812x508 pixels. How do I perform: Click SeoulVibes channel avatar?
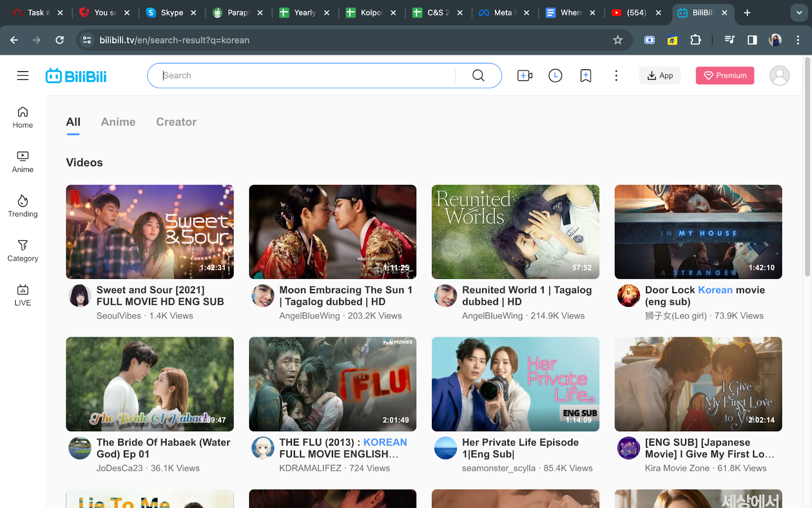(80, 296)
